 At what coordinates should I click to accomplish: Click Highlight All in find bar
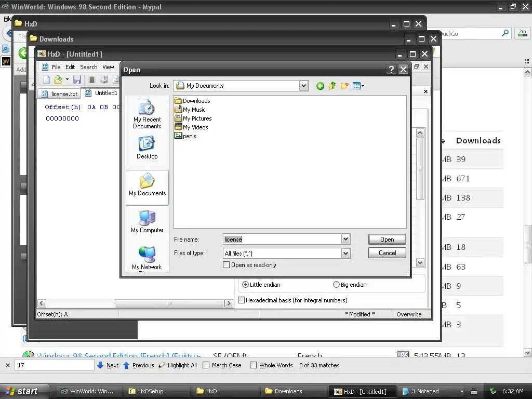(x=178, y=365)
